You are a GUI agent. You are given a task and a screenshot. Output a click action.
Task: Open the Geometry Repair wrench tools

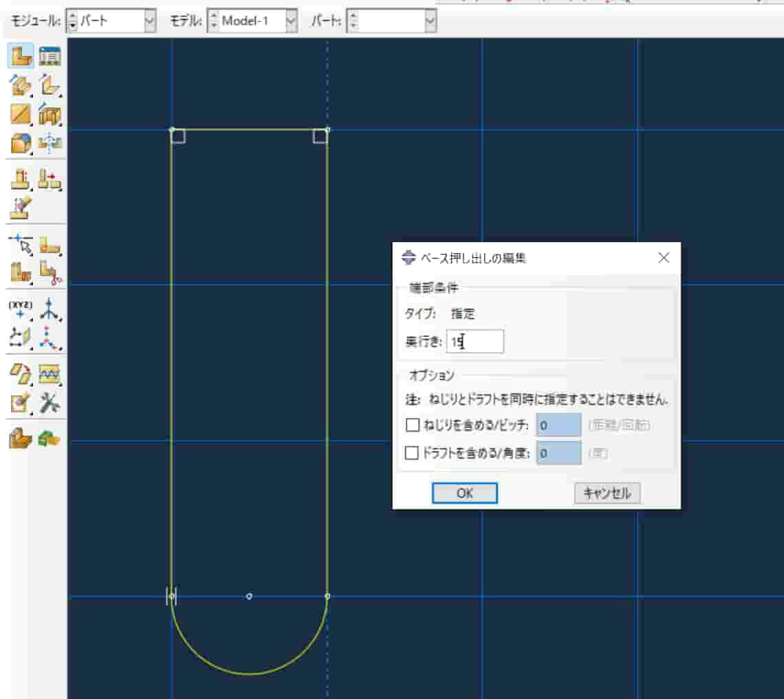(50, 402)
